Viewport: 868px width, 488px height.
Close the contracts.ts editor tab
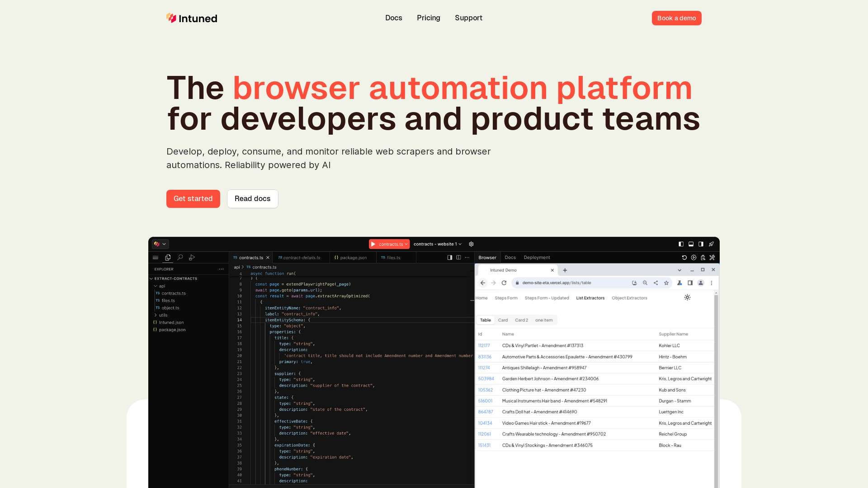click(x=268, y=258)
